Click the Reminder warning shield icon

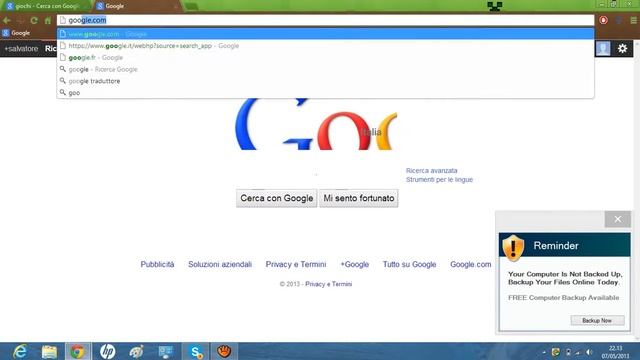pyautogui.click(x=513, y=247)
